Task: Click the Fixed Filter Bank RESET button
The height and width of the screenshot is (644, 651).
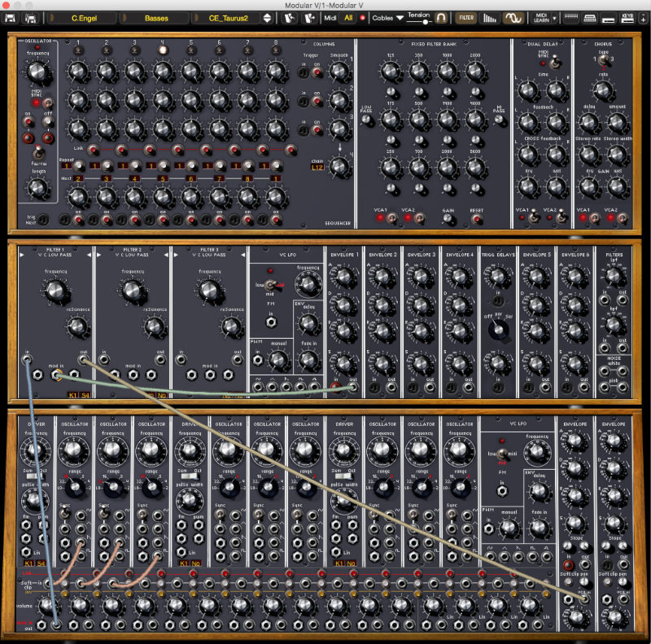Action: click(x=477, y=218)
